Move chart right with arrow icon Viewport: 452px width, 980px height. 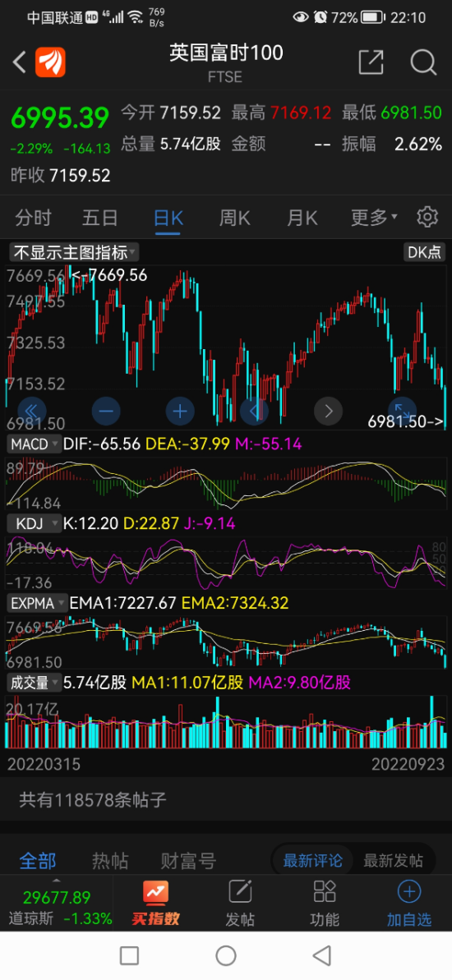328,411
